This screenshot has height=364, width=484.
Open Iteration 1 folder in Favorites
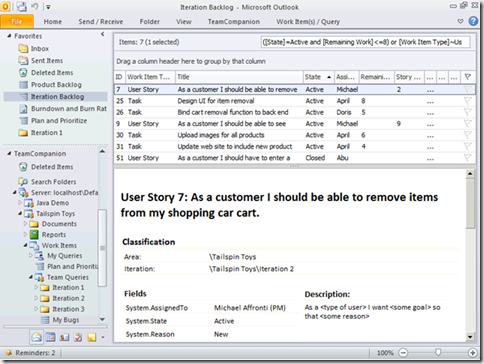tap(47, 133)
